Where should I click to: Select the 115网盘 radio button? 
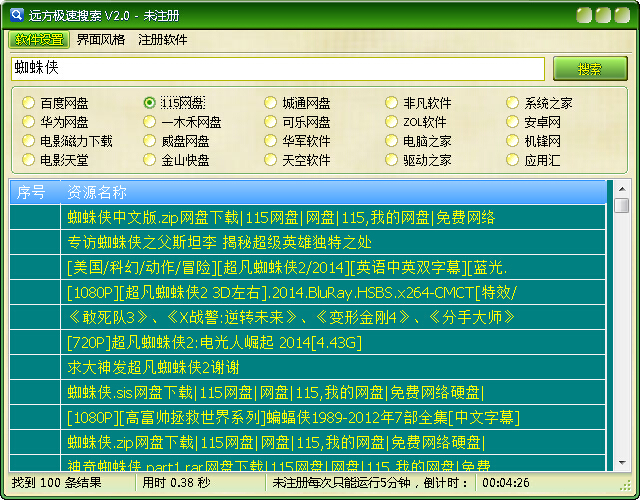[x=149, y=103]
